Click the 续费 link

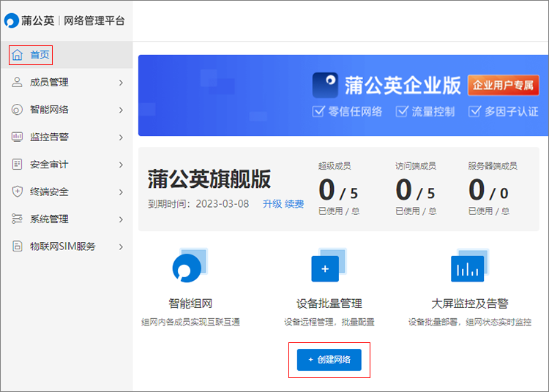coord(294,204)
